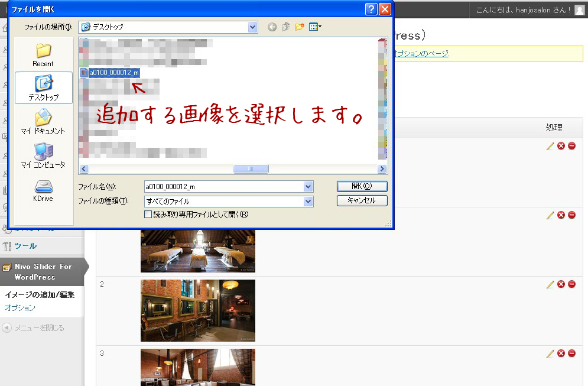
Task: Open ツール in the WordPress sidebar
Action: [25, 246]
